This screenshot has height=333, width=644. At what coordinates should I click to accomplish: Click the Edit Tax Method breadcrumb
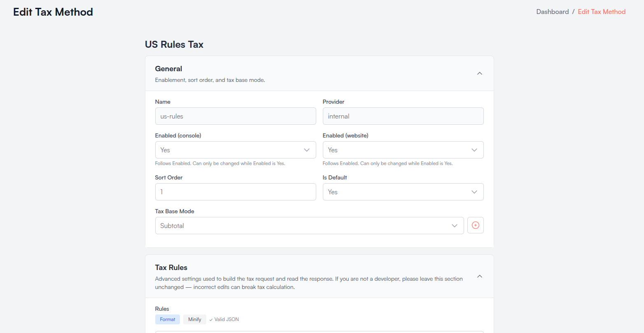point(602,12)
